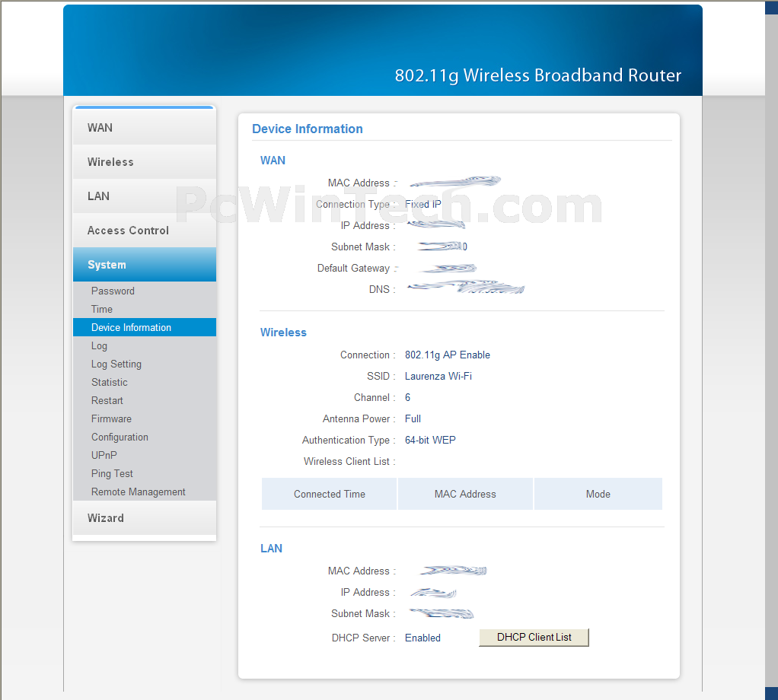The height and width of the screenshot is (700, 778).
Task: Click the Wireless section heading in content
Action: point(283,332)
